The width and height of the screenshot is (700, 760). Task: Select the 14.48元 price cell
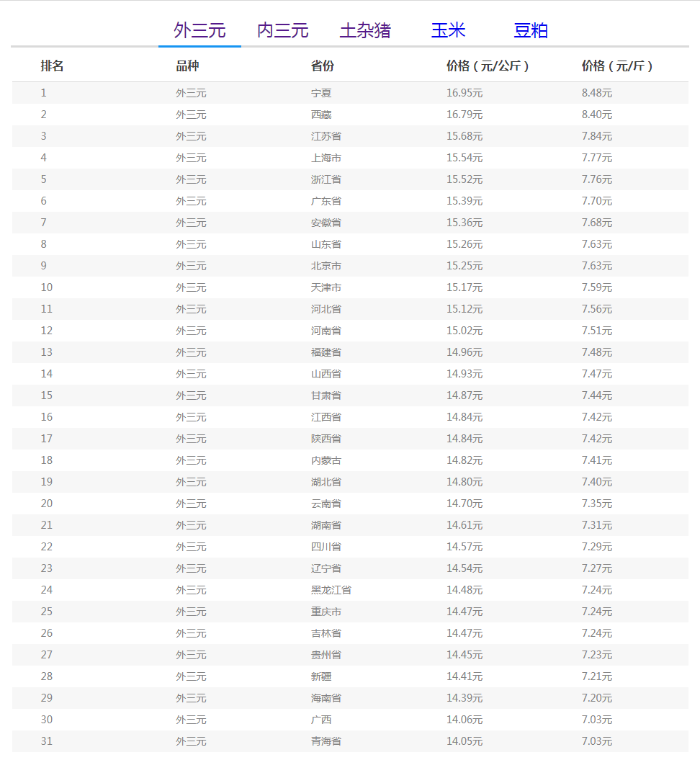point(465,591)
